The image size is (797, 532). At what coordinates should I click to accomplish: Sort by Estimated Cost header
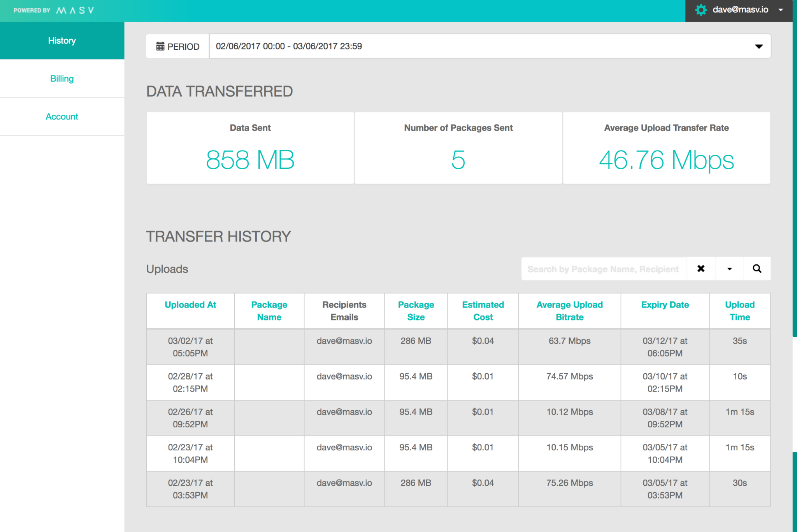tap(483, 311)
